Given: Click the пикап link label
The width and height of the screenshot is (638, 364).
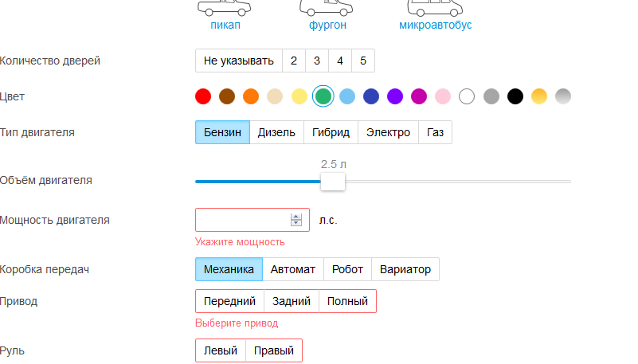Looking at the screenshot, I should (x=225, y=25).
